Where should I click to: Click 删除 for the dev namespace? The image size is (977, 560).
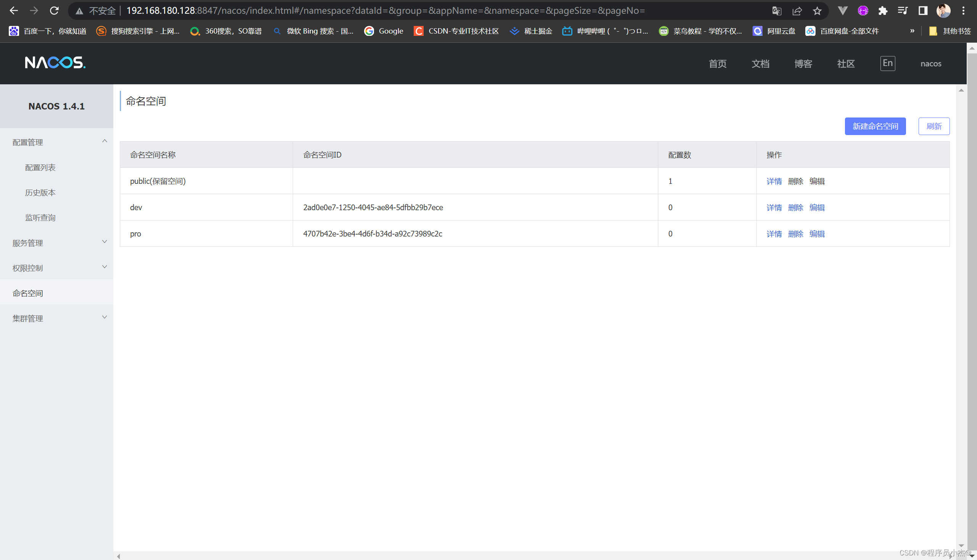795,208
